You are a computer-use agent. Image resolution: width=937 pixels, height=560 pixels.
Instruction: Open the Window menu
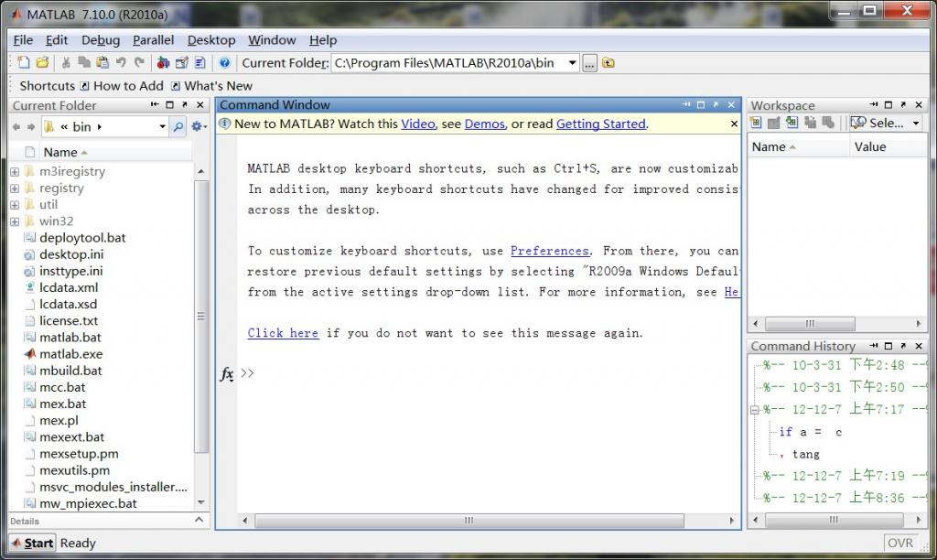272,40
